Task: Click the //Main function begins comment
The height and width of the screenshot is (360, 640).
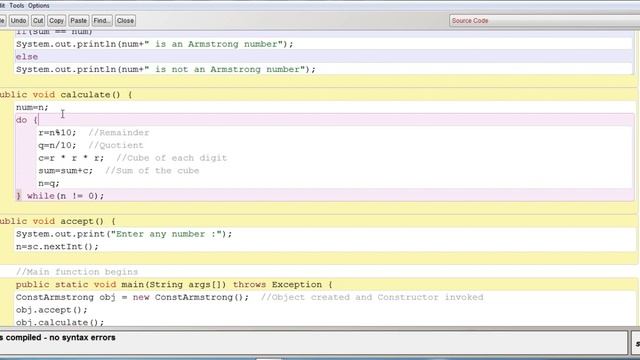Action: tap(77, 272)
